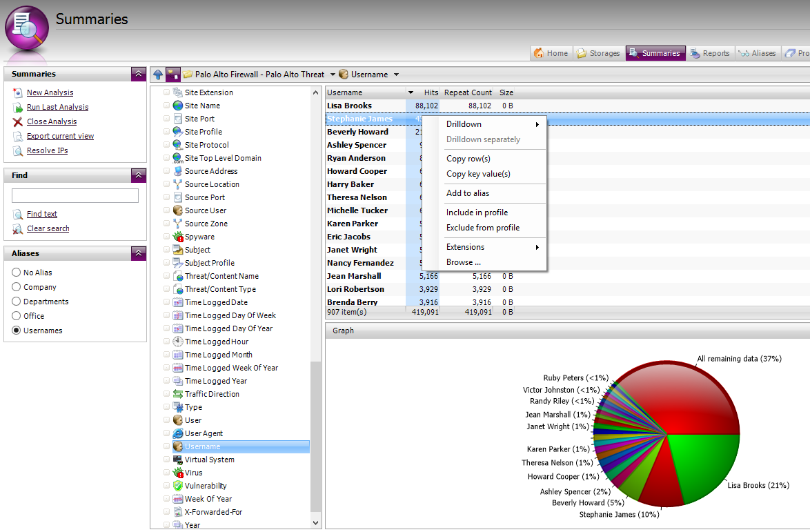Check the Threat/Content Name checkbox
Screen dimensions: 810x532
[x=166, y=275]
